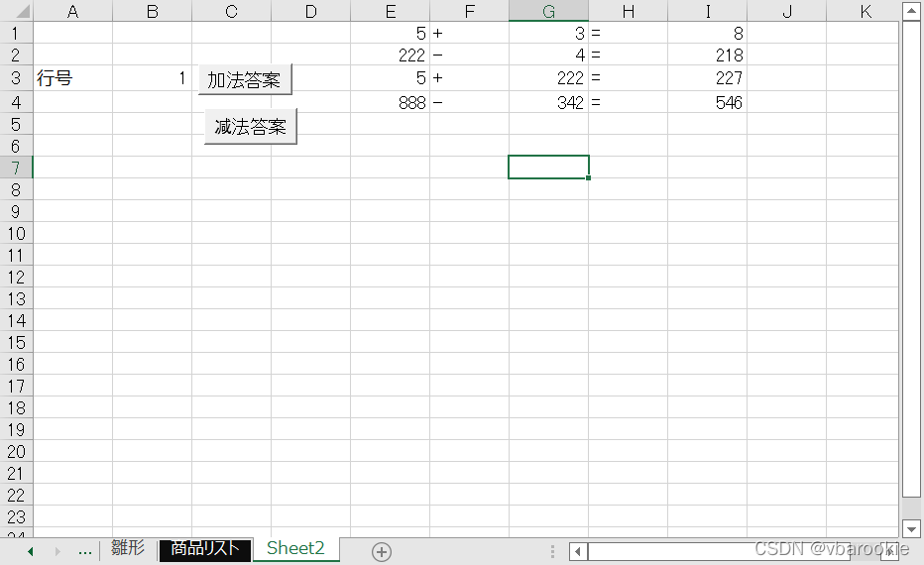924x565 pixels.
Task: Select column F header
Action: pos(470,11)
